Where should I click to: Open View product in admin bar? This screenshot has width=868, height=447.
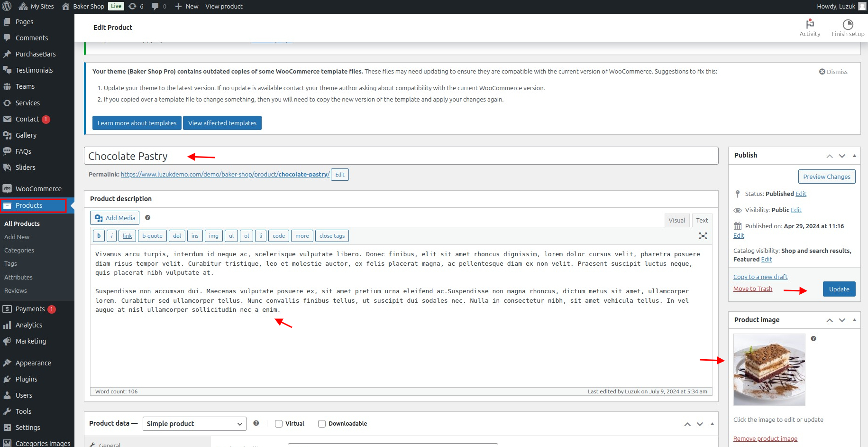click(x=224, y=6)
